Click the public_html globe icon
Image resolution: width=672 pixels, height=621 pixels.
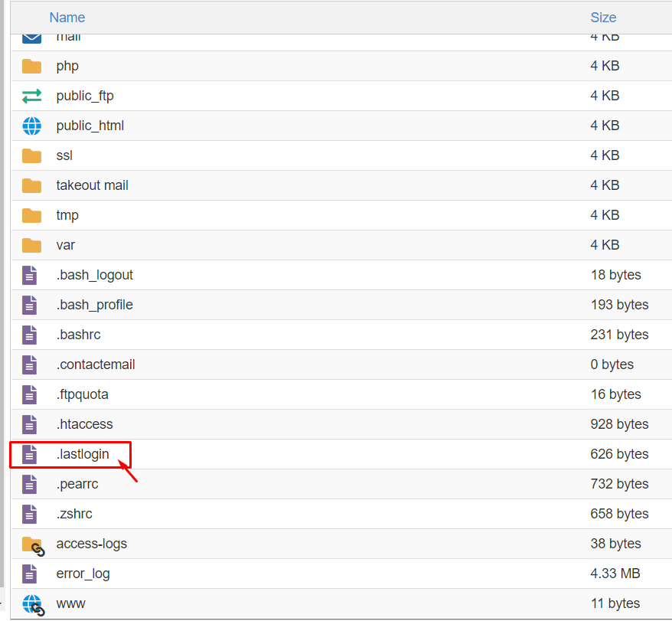[x=31, y=126]
